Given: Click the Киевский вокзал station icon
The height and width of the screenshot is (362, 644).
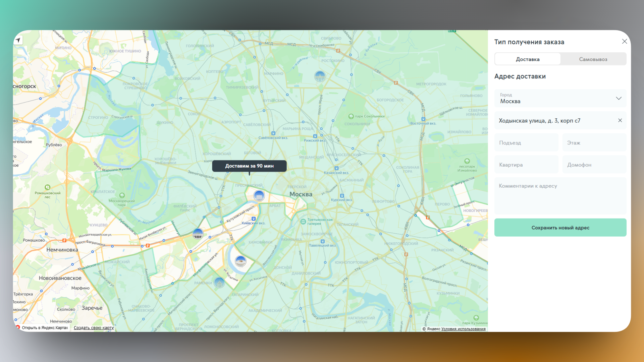Looking at the screenshot, I should point(254,219).
